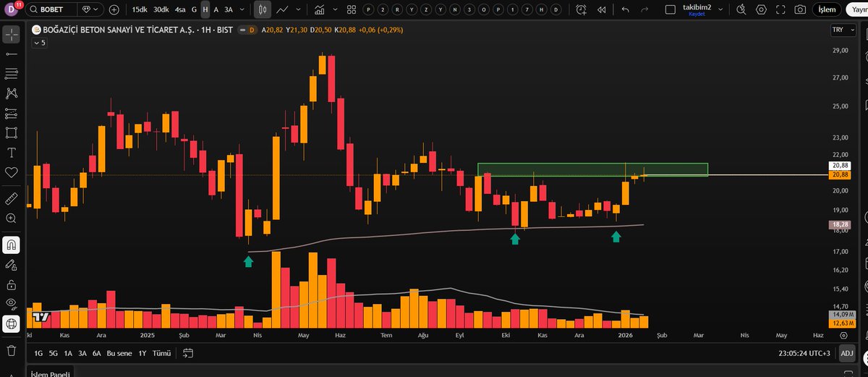Click the circled P shortcut button first in row
The height and width of the screenshot is (377, 868).
pyautogui.click(x=368, y=9)
